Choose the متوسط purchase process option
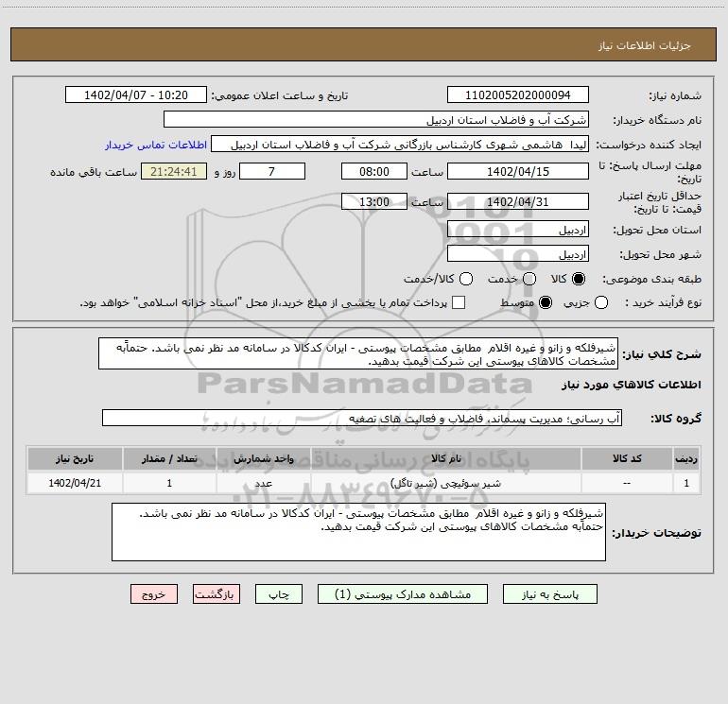 click(546, 302)
